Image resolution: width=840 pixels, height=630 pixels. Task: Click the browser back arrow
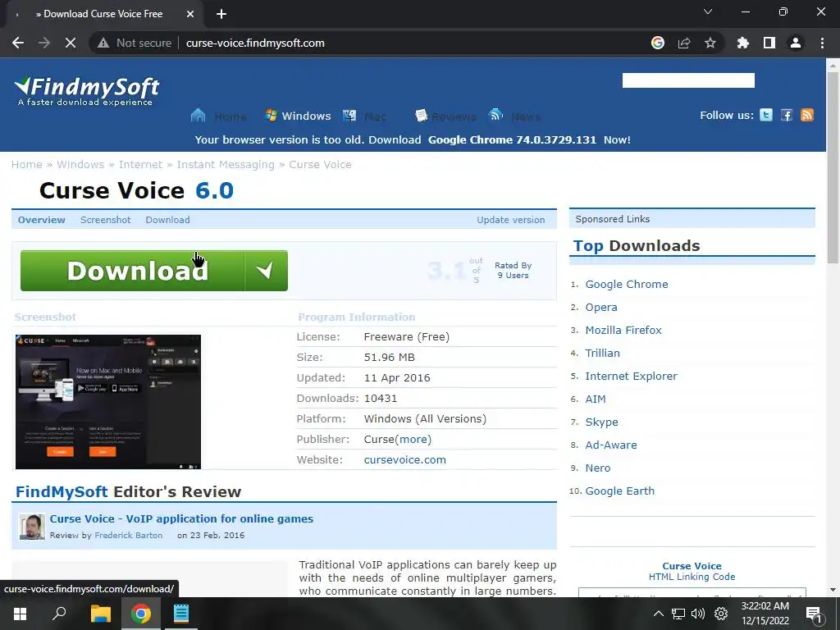[x=18, y=43]
